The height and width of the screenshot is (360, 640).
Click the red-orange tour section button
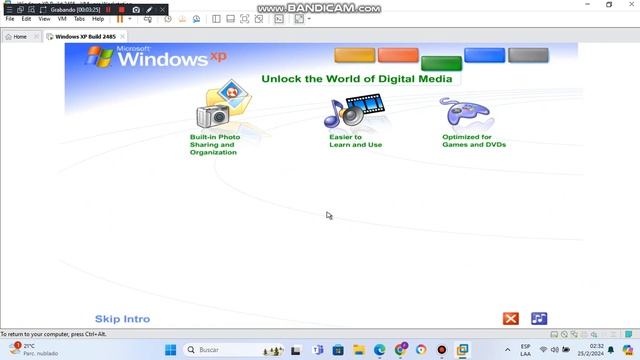(398, 55)
